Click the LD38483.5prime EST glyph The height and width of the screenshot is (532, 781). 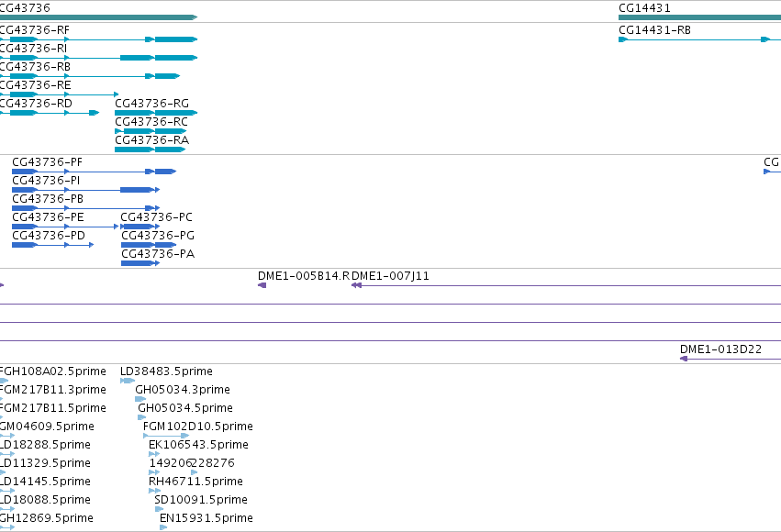128,381
